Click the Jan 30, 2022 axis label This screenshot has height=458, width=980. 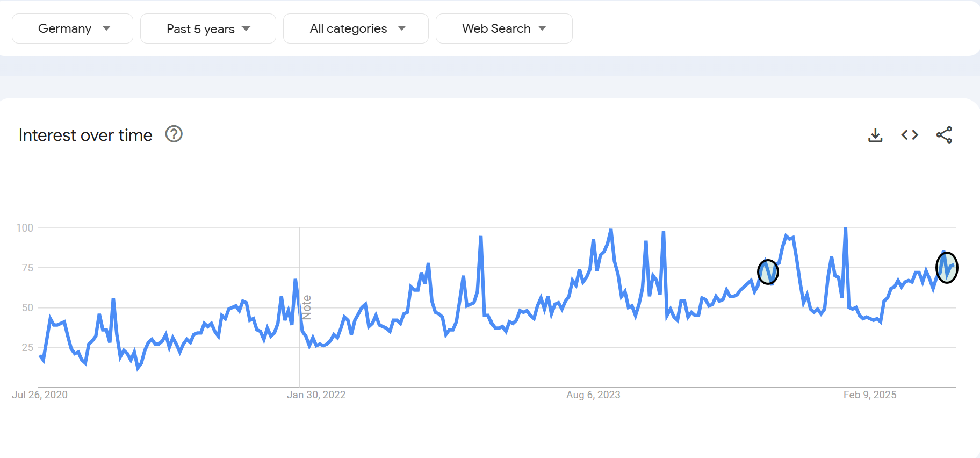point(316,395)
